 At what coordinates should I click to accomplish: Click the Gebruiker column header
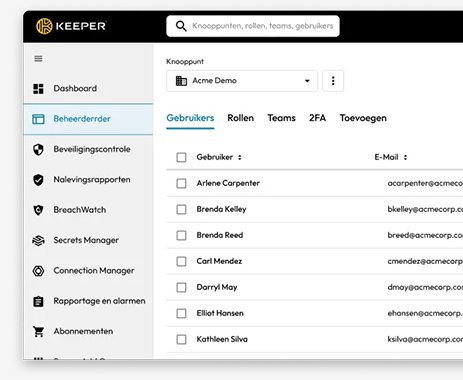click(215, 157)
